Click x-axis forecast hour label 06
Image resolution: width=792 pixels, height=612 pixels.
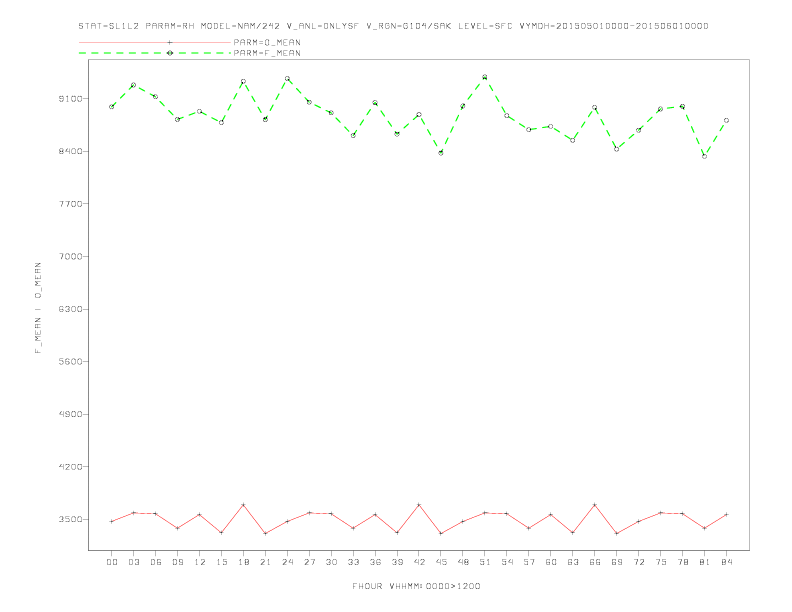click(156, 562)
